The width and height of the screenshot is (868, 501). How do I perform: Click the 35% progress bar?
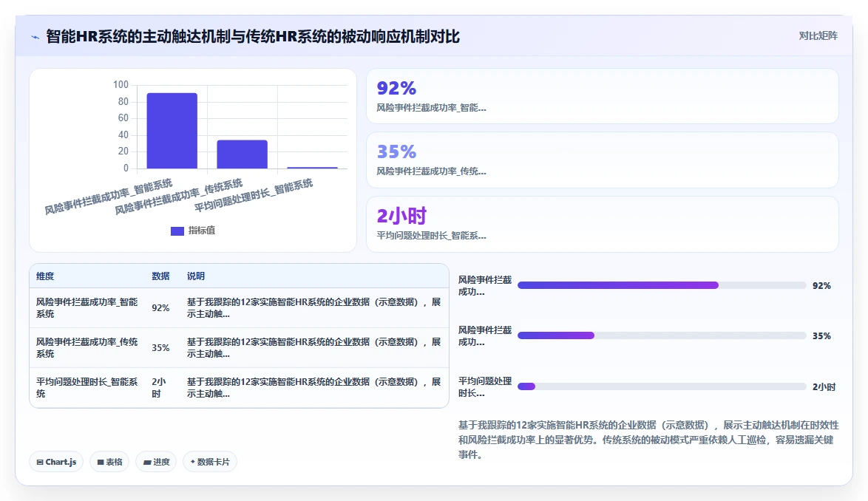point(662,335)
